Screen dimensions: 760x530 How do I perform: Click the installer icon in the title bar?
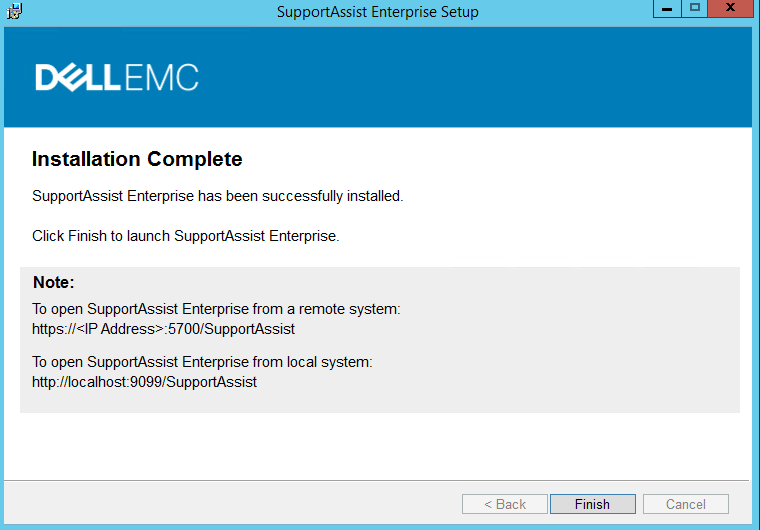tap(15, 11)
